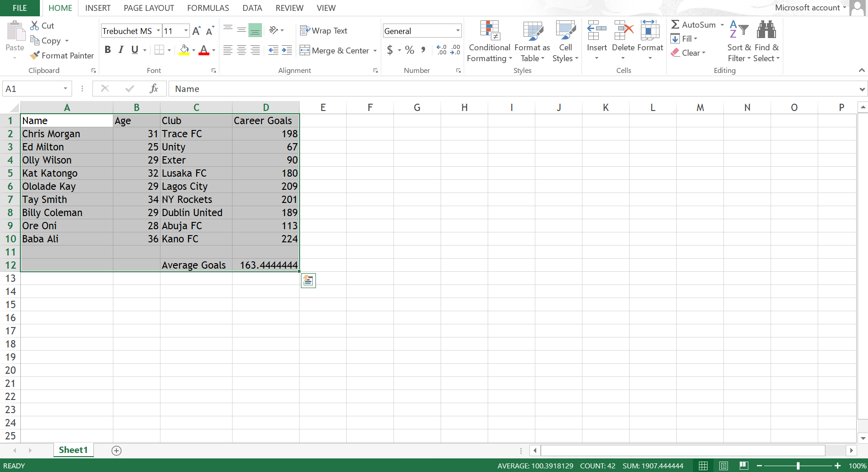Screen dimensions: 868x472
Task: Open Cell Styles gallery icon
Action: (565, 30)
